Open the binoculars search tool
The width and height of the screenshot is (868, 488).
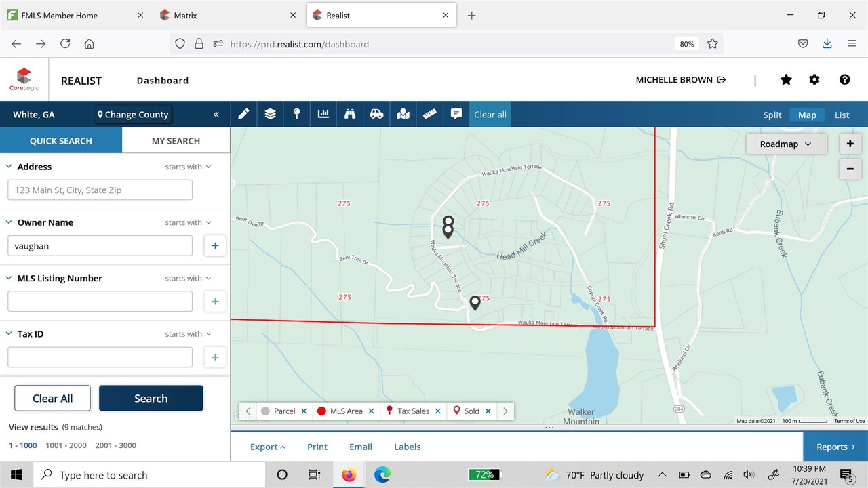350,115
